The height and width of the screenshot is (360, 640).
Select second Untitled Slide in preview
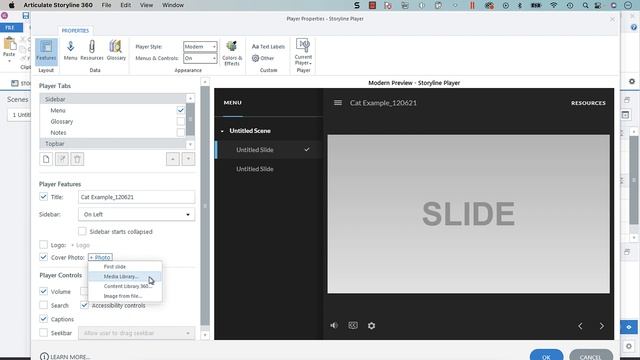pos(255,169)
